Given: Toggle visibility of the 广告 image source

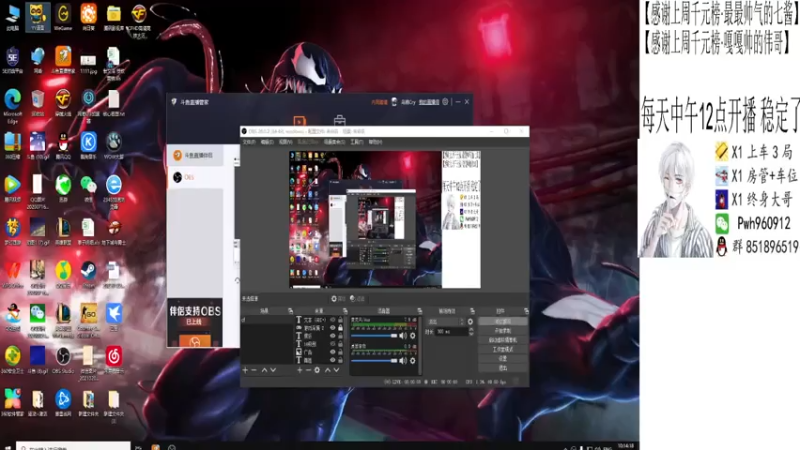Looking at the screenshot, I should tap(333, 352).
